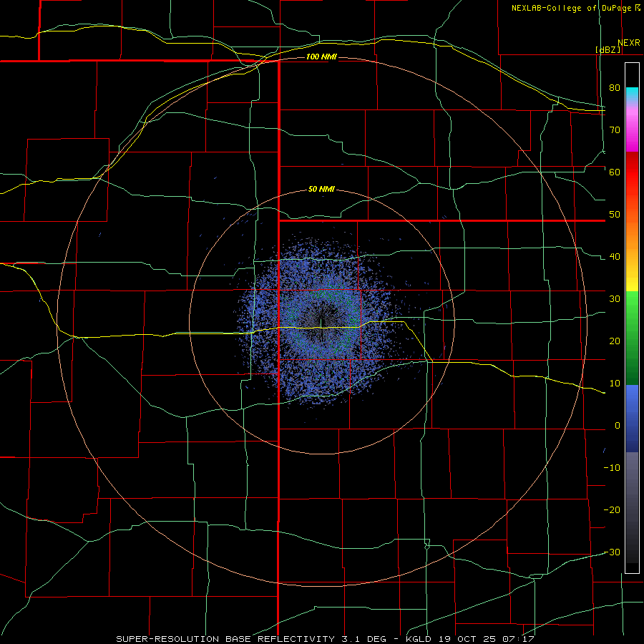This screenshot has width=644, height=644.
Task: Click the 30 dBZ scale value
Action: pos(615,299)
